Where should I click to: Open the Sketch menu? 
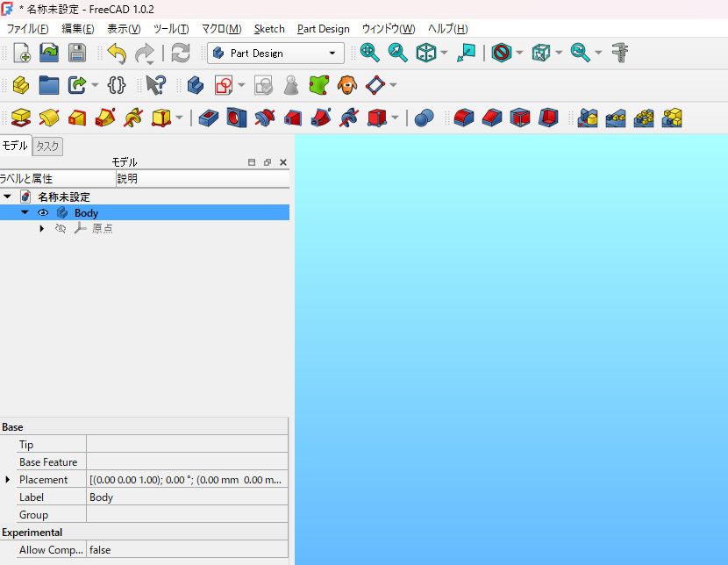pos(269,29)
